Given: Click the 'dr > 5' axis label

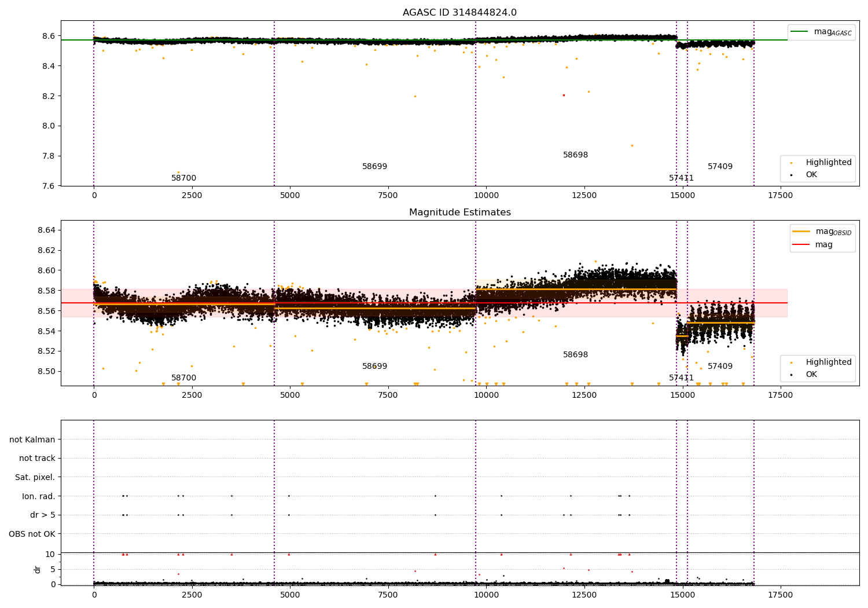Looking at the screenshot, I should coord(43,515).
